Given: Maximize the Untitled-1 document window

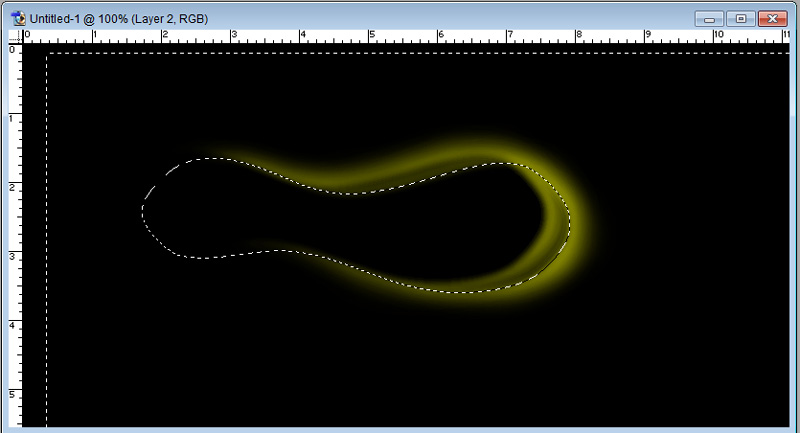Looking at the screenshot, I should click(x=741, y=19).
